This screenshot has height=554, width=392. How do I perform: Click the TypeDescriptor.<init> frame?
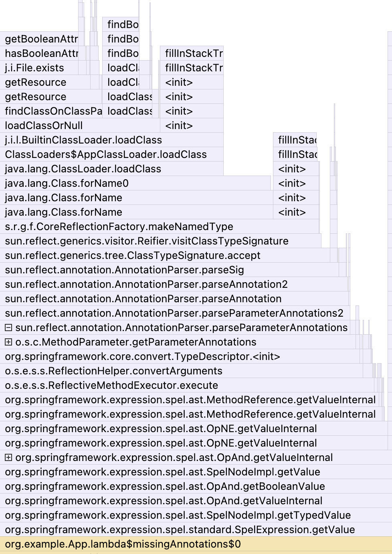(x=180, y=356)
